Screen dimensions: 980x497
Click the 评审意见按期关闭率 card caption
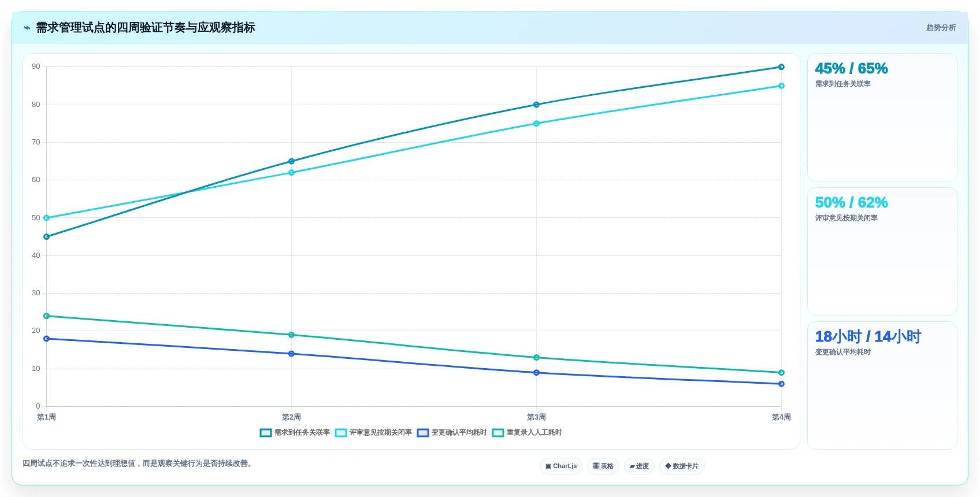pyautogui.click(x=846, y=218)
